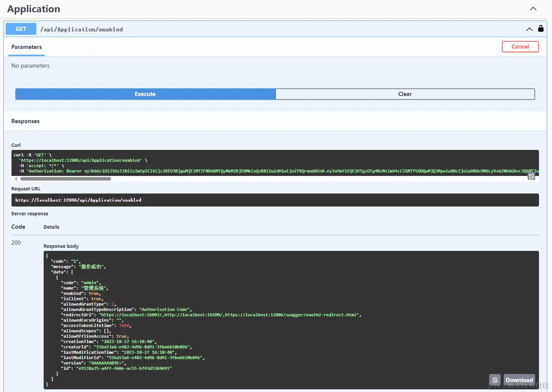This screenshot has width=552, height=392.
Task: Click the Responses section header
Action: pos(26,121)
